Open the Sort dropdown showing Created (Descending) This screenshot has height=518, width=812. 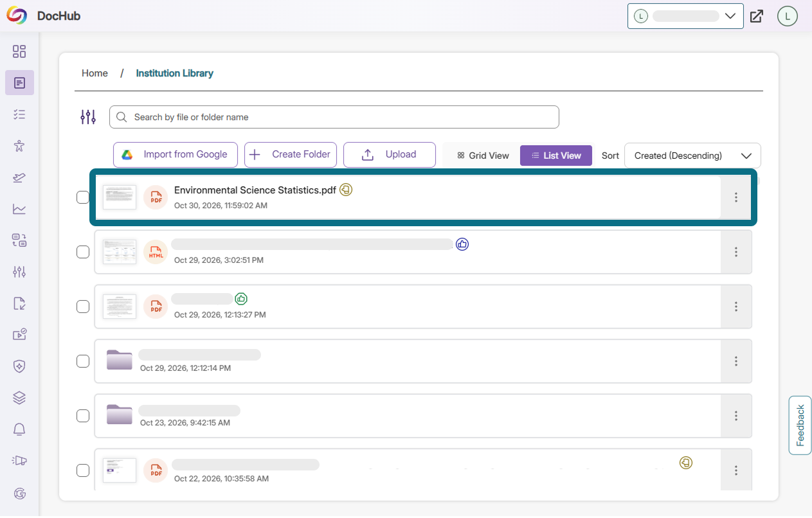click(692, 156)
